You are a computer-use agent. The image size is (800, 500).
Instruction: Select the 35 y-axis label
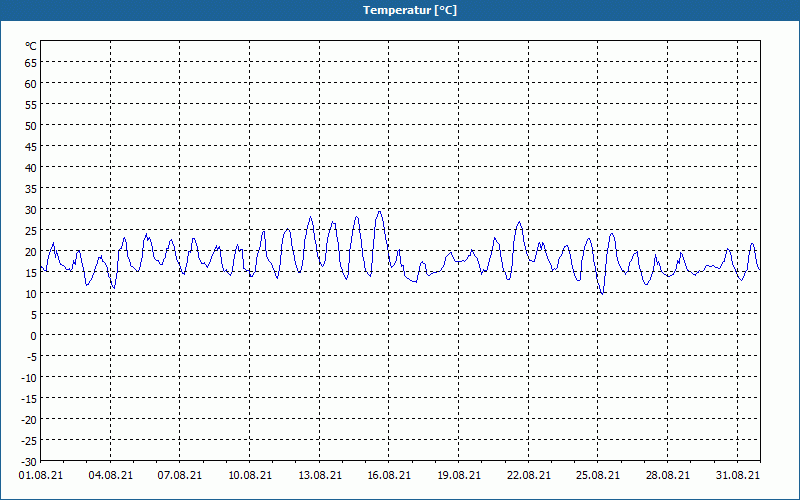tap(31, 189)
